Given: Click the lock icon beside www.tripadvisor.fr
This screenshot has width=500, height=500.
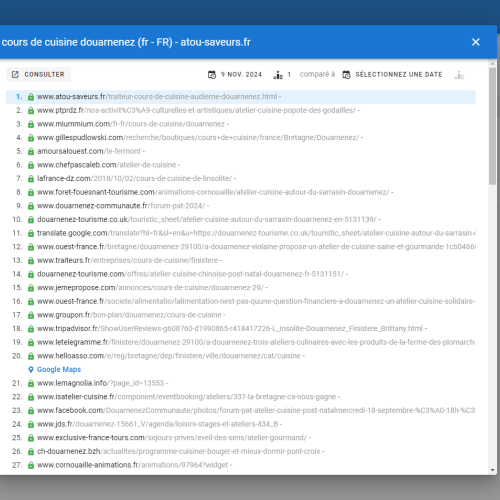Looking at the screenshot, I should 31,329.
